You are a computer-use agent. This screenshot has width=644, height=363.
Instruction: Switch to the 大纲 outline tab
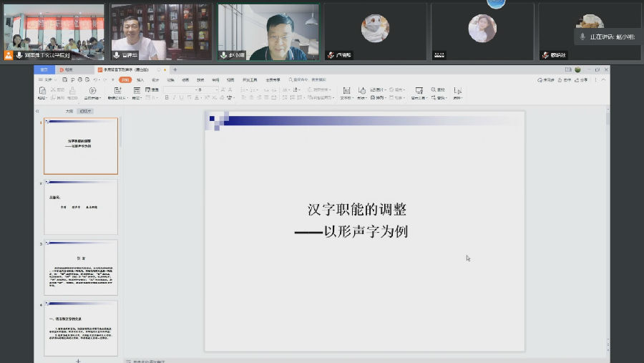pos(69,111)
